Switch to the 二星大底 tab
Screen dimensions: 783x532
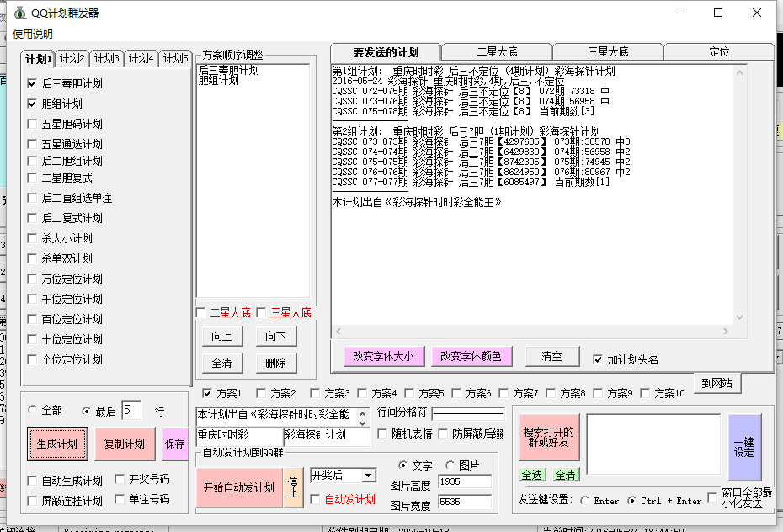pyautogui.click(x=497, y=52)
